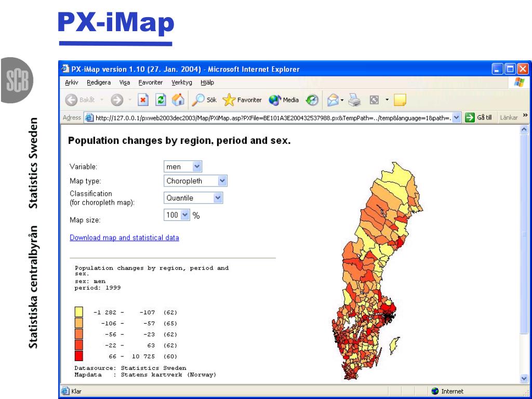The image size is (532, 399).
Task: Open Media toolbar button
Action: click(x=284, y=100)
